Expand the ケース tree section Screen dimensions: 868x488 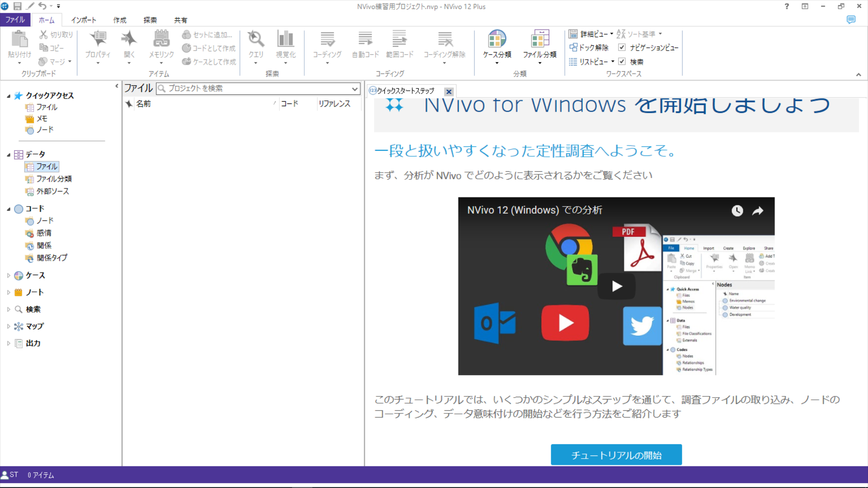9,276
